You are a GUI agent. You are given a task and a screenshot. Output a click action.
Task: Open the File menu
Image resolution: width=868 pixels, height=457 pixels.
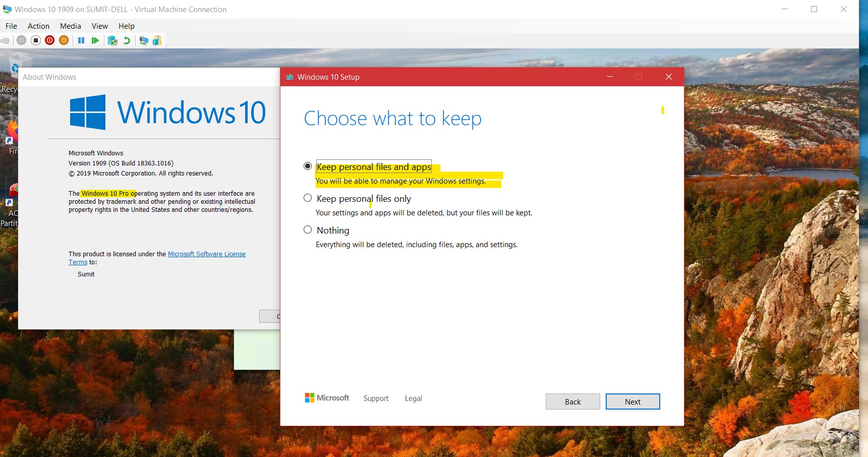pos(11,26)
